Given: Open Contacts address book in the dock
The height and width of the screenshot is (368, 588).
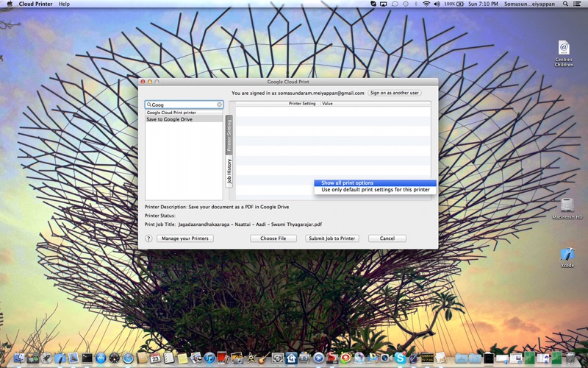Looking at the screenshot, I should point(141,358).
